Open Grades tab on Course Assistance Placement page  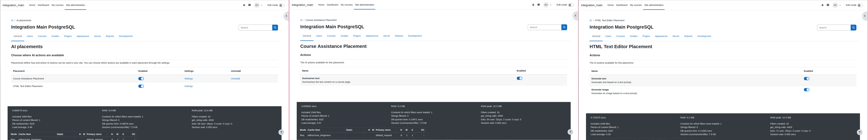pos(344,36)
